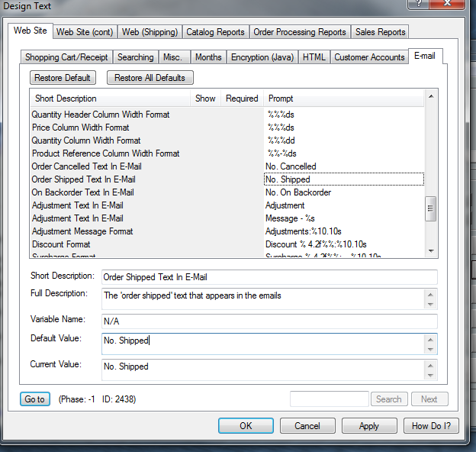
Task: Open the How Do I? help
Action: [x=431, y=426]
